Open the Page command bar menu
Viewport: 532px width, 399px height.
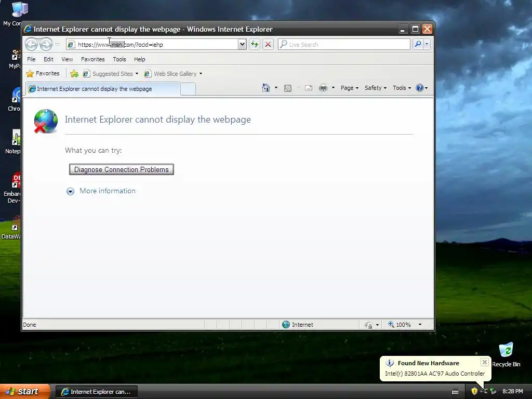tap(350, 88)
